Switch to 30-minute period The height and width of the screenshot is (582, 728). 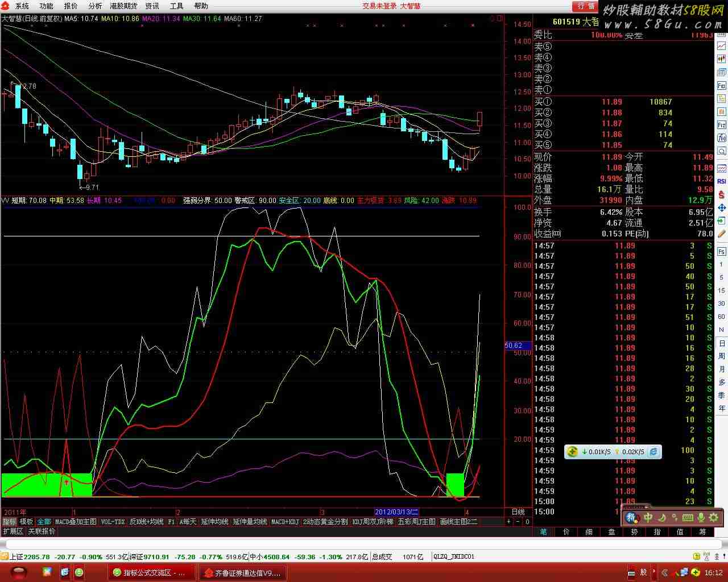pos(721,304)
